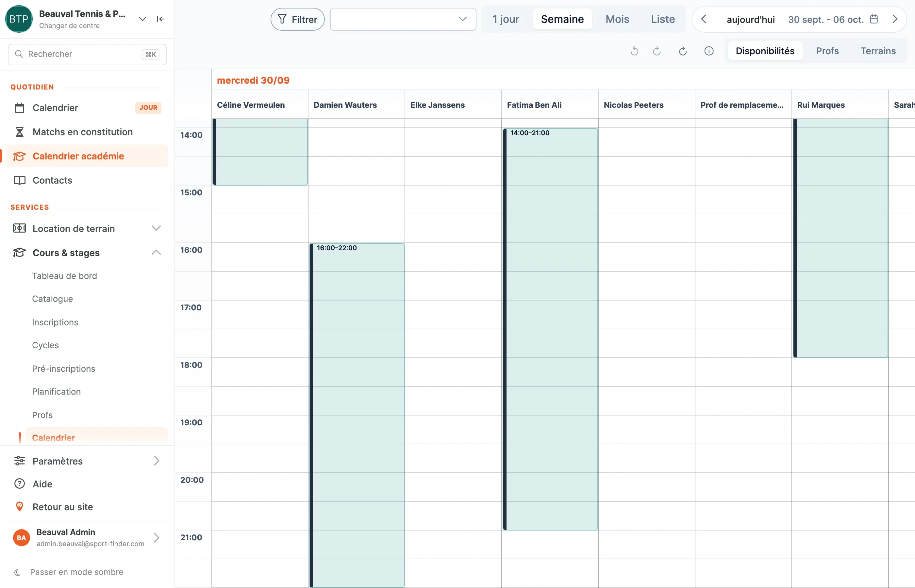915x588 pixels.
Task: Go to next week arrow
Action: click(895, 19)
